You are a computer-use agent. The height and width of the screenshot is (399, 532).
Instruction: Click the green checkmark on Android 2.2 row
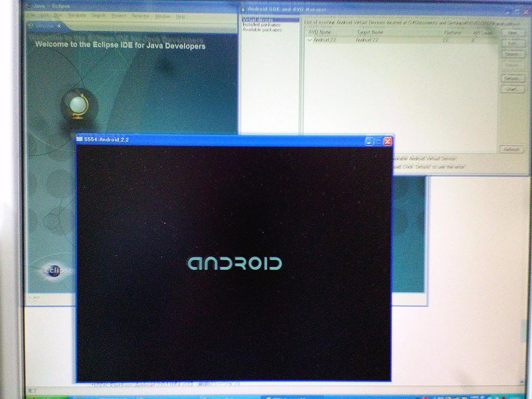pos(309,40)
